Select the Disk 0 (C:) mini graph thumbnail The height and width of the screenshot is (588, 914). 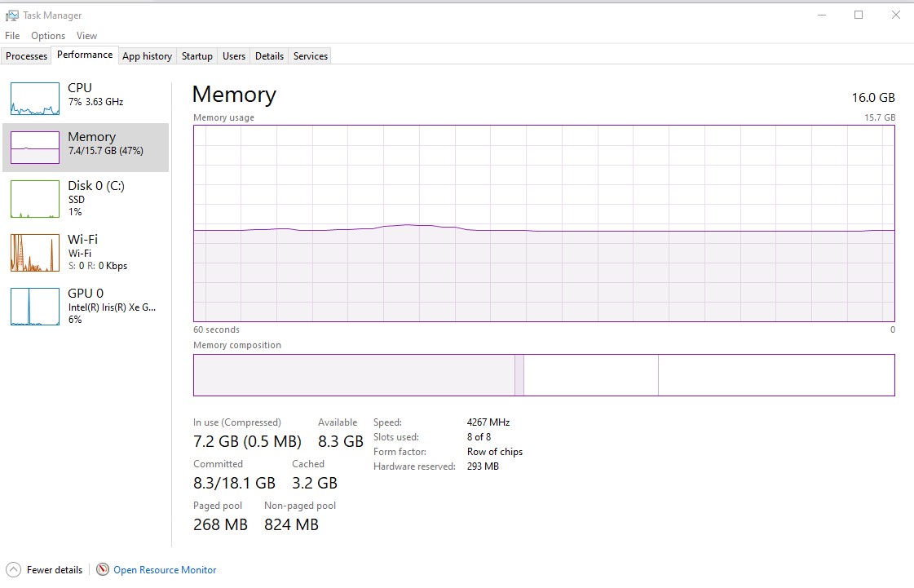(35, 199)
